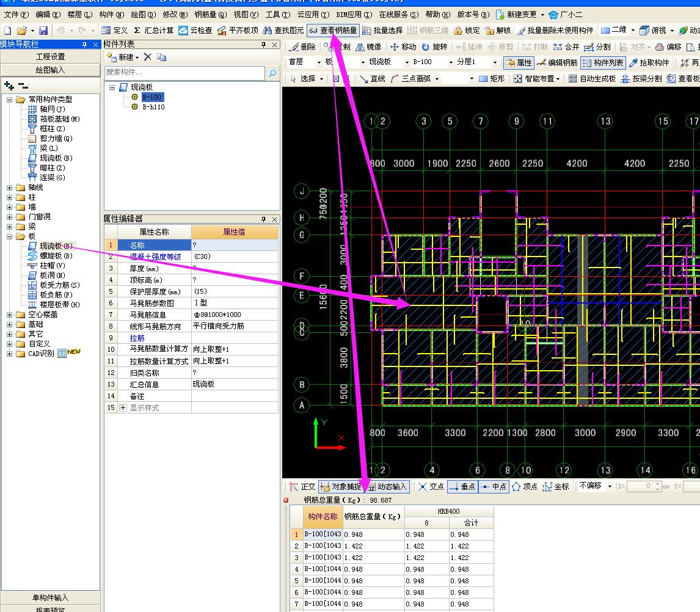Expand the 轴线 tree folder
The width and height of the screenshot is (700, 612).
click(9, 188)
